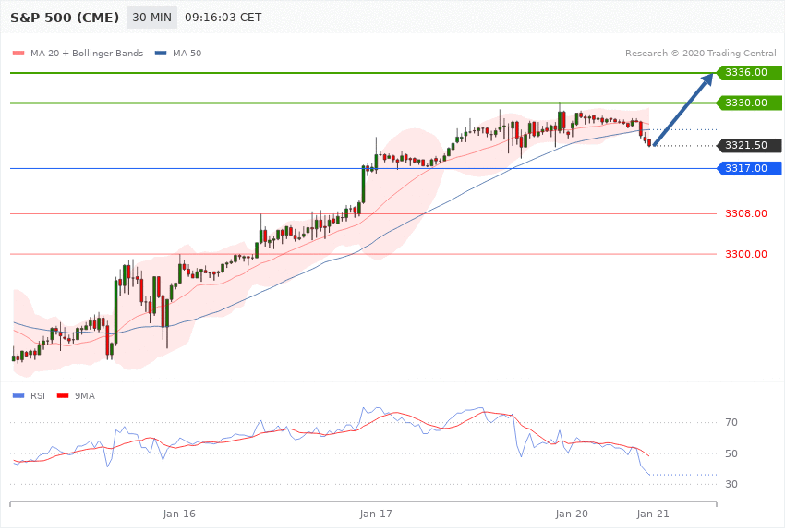Click the MA 50 legend label
Screen dimensions: 785x532
[x=187, y=53]
